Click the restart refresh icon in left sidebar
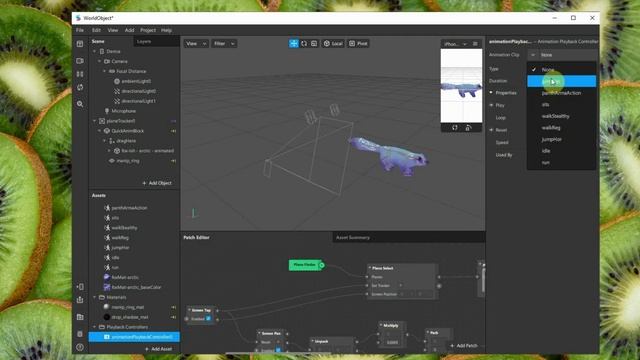The width and height of the screenshot is (640, 360). [80, 87]
